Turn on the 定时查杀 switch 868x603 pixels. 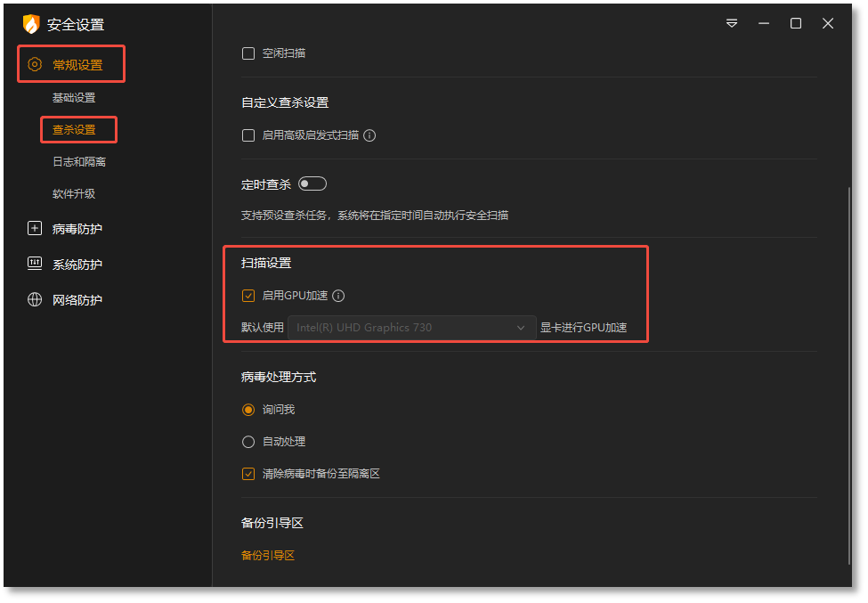coord(312,183)
